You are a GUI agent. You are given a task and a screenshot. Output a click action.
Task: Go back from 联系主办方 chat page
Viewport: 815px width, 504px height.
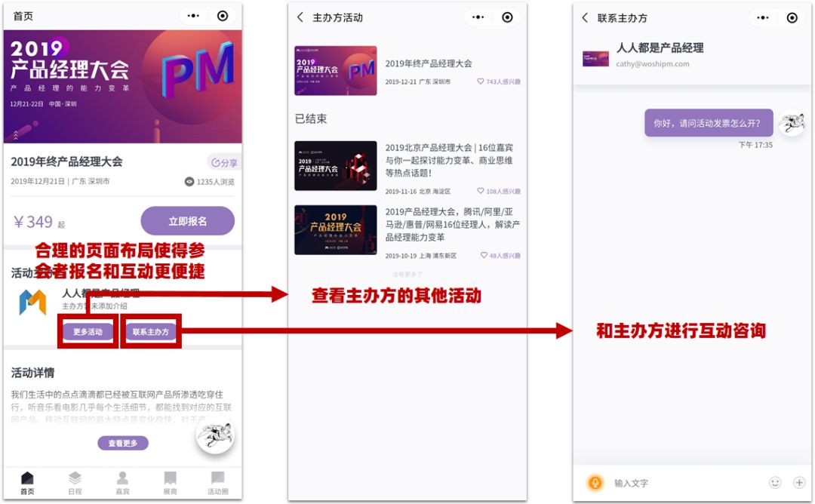585,17
